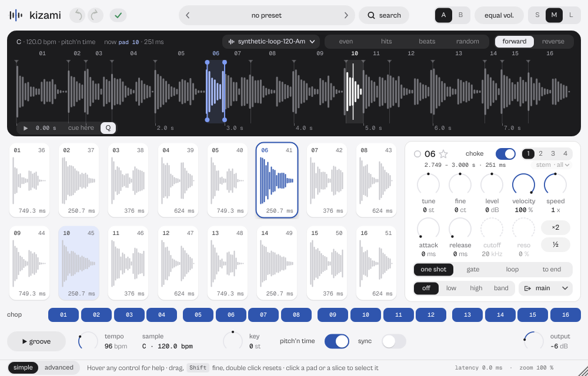588x376 pixels.
Task: Click the velocity knob
Action: point(523,184)
